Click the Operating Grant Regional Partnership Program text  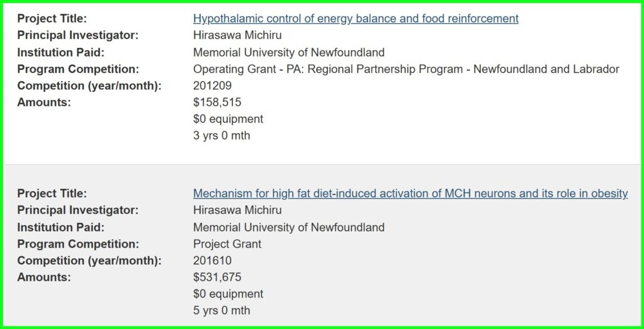click(406, 69)
